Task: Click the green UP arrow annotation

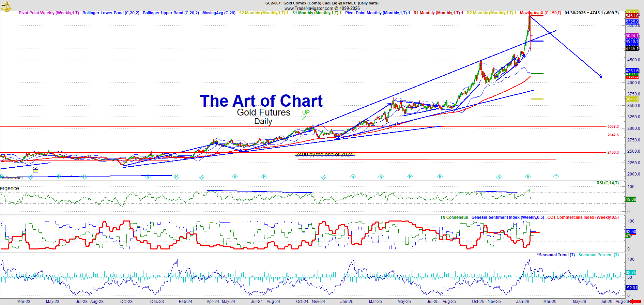Action: 306,119
